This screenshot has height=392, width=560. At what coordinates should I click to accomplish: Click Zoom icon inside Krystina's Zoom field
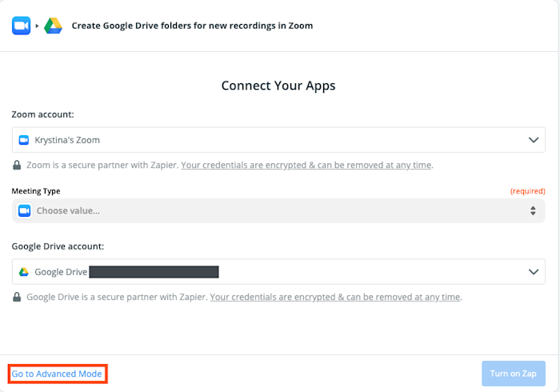pos(24,140)
